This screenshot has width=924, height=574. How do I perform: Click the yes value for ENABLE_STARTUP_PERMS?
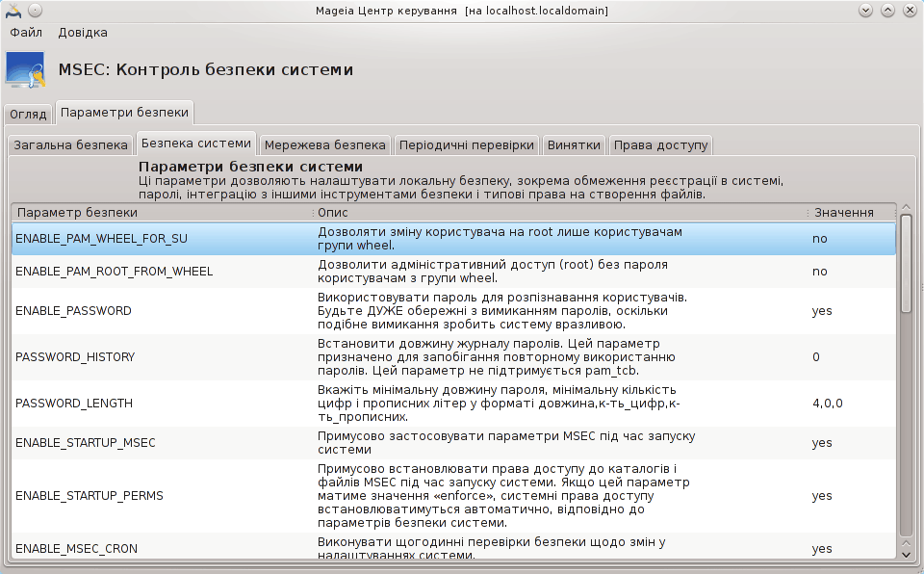point(822,496)
